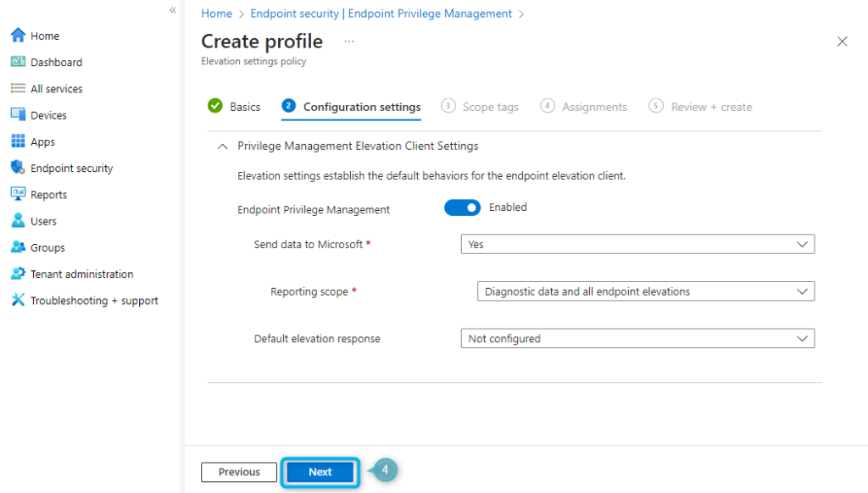
Task: Click the Tenant administration icon
Action: pos(16,273)
